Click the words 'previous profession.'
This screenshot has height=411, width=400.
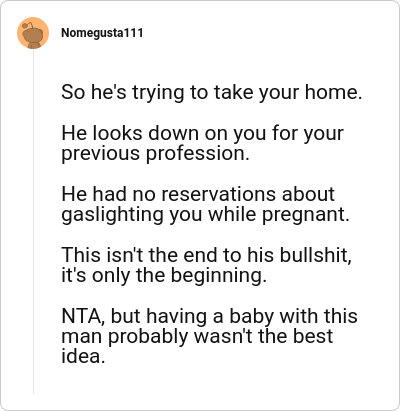click(155, 154)
